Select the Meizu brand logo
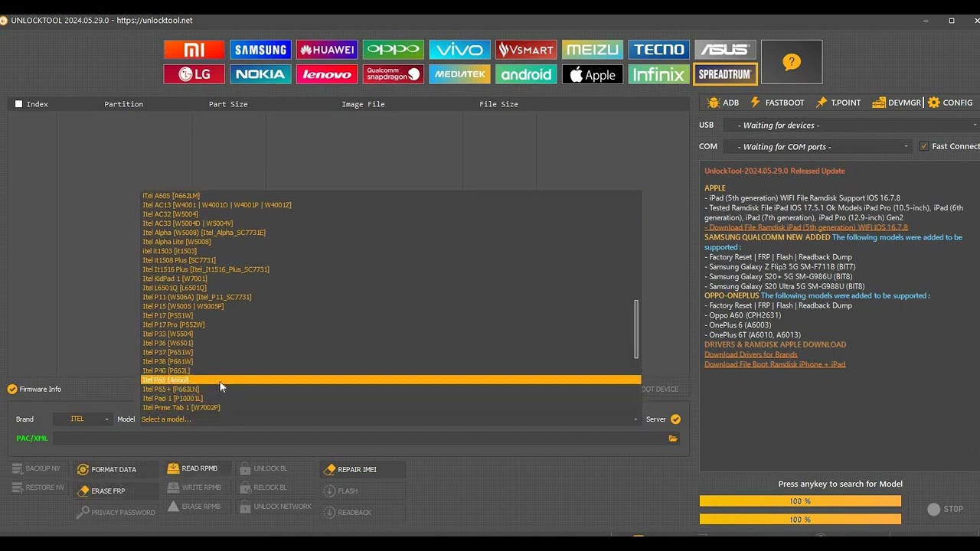980x551 pixels. [x=593, y=50]
